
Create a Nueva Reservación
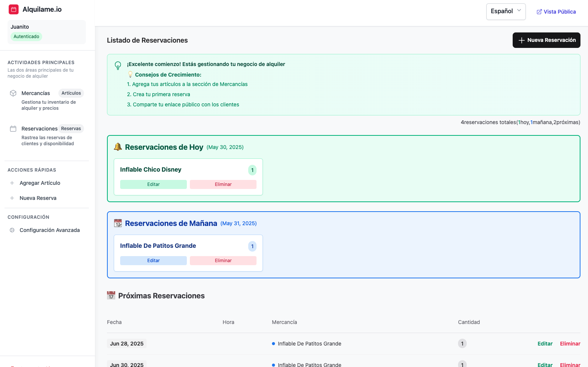pos(546,40)
